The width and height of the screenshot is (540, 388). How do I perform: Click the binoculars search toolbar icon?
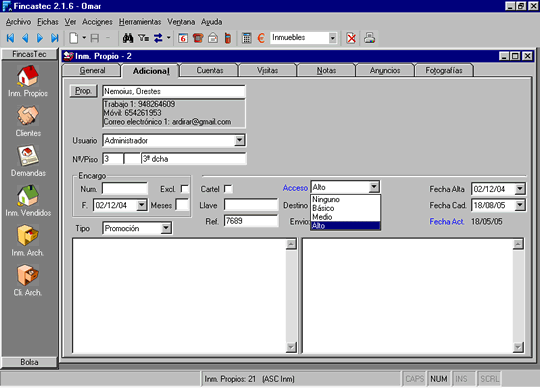click(128, 38)
